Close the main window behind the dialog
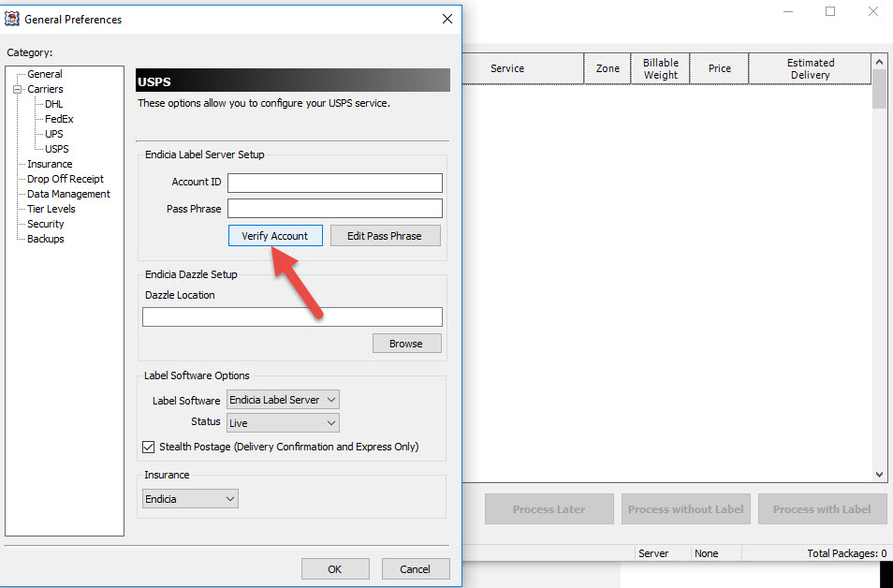The image size is (893, 588). click(873, 11)
